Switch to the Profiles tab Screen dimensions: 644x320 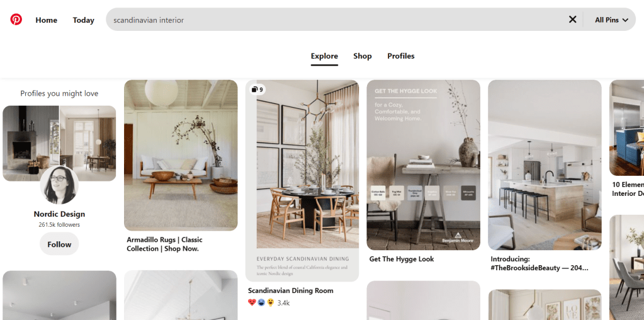point(401,56)
